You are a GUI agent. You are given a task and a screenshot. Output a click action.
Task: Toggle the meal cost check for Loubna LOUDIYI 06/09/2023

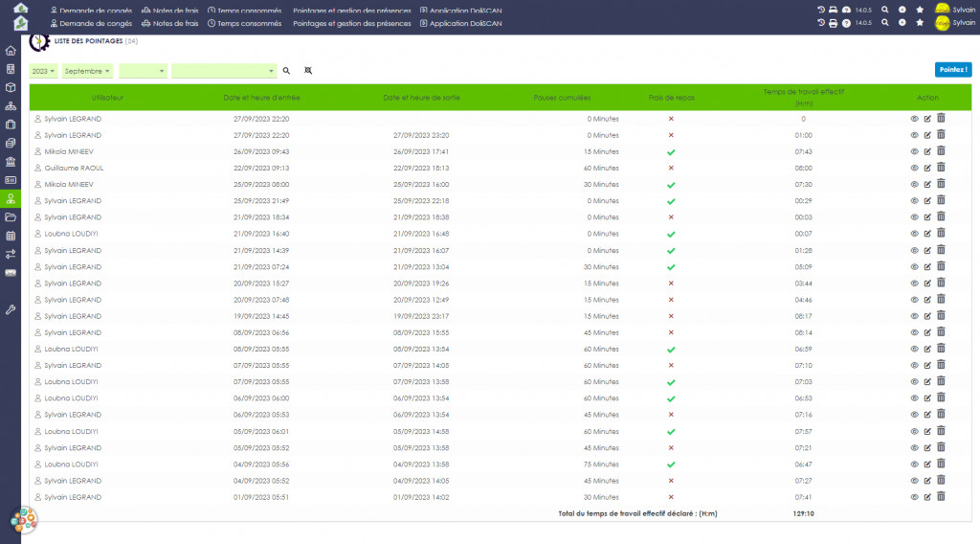pyautogui.click(x=671, y=398)
